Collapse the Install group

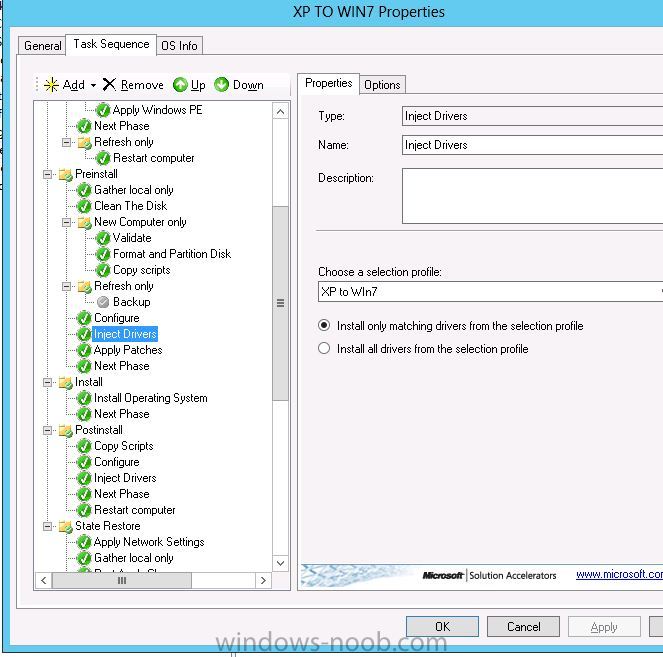(47, 383)
